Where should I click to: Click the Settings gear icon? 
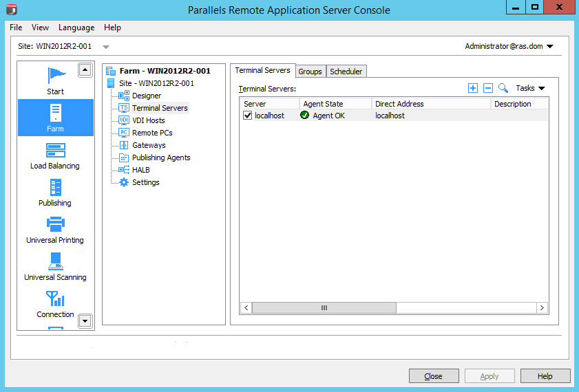coord(124,182)
